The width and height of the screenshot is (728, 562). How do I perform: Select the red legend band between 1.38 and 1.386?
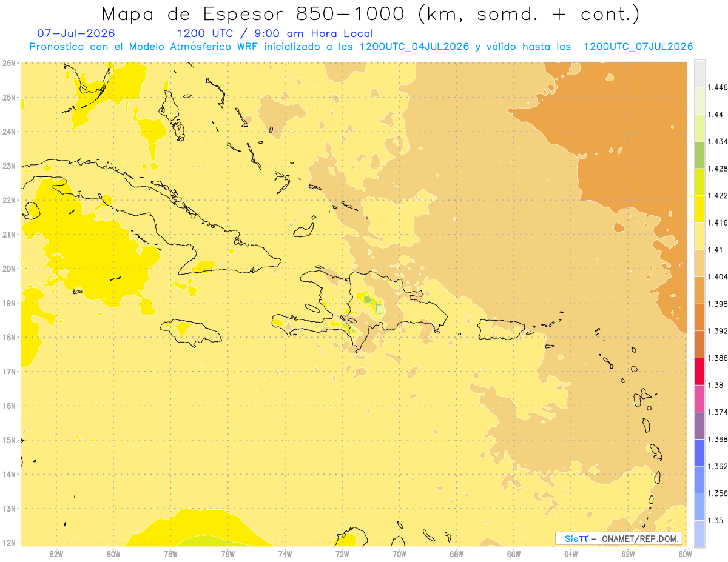point(699,372)
